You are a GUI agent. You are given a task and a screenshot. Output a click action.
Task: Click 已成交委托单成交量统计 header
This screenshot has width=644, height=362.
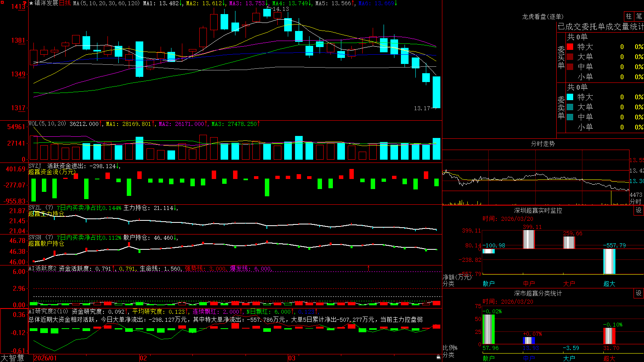click(601, 27)
